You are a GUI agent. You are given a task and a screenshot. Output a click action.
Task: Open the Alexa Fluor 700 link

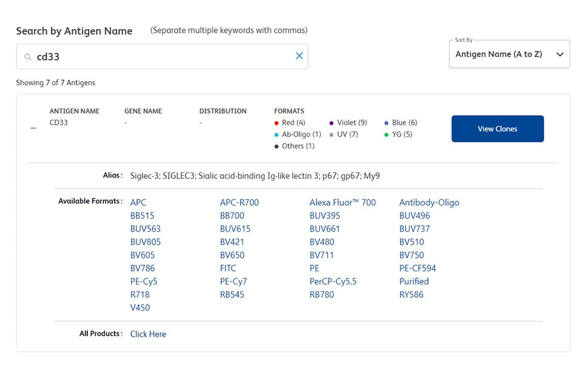pos(342,203)
